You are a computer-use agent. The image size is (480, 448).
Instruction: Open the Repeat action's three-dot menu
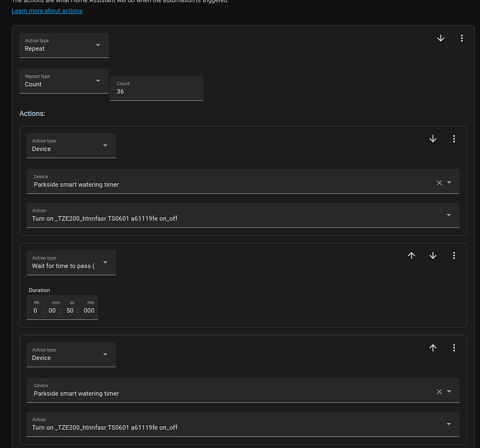(x=461, y=38)
